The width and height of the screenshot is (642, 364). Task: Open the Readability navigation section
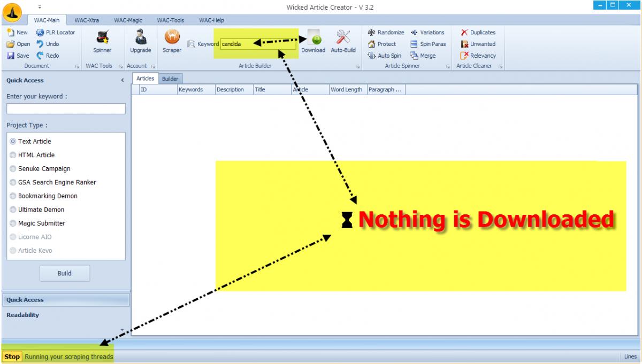pyautogui.click(x=66, y=315)
